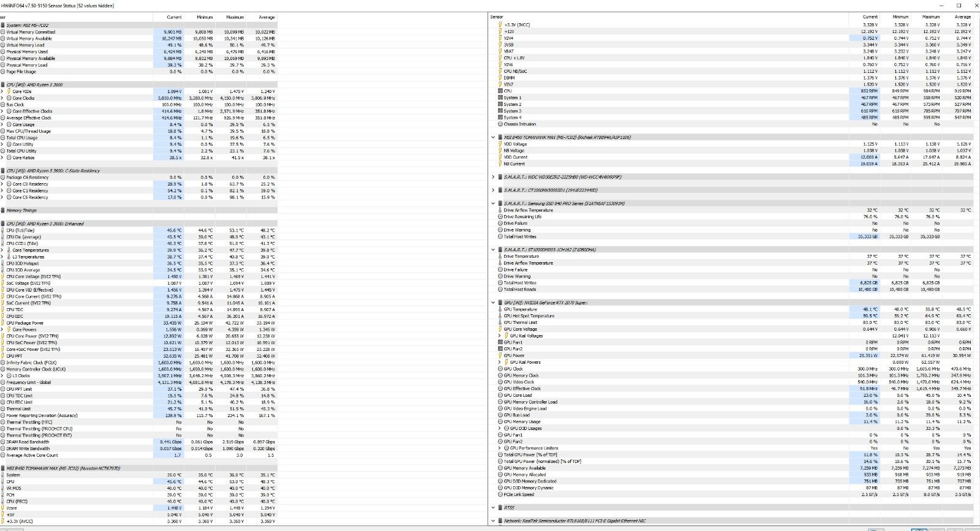Select the Physical Memory Used row
The height and width of the screenshot is (531, 980).
138,51
